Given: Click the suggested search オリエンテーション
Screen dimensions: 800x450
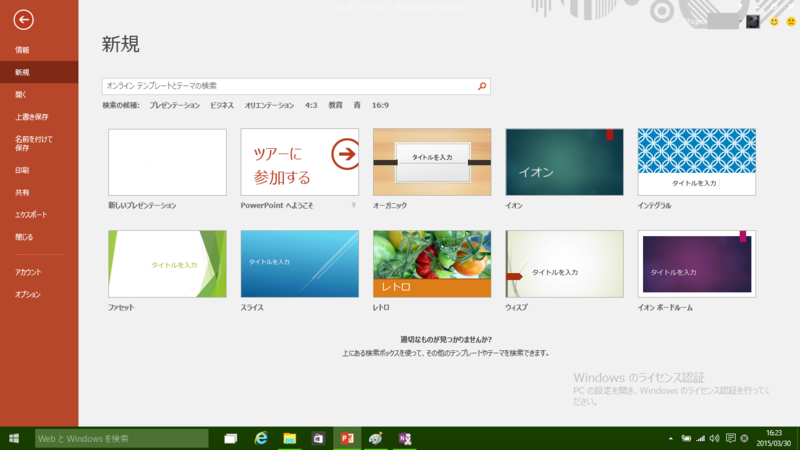Looking at the screenshot, I should [269, 105].
